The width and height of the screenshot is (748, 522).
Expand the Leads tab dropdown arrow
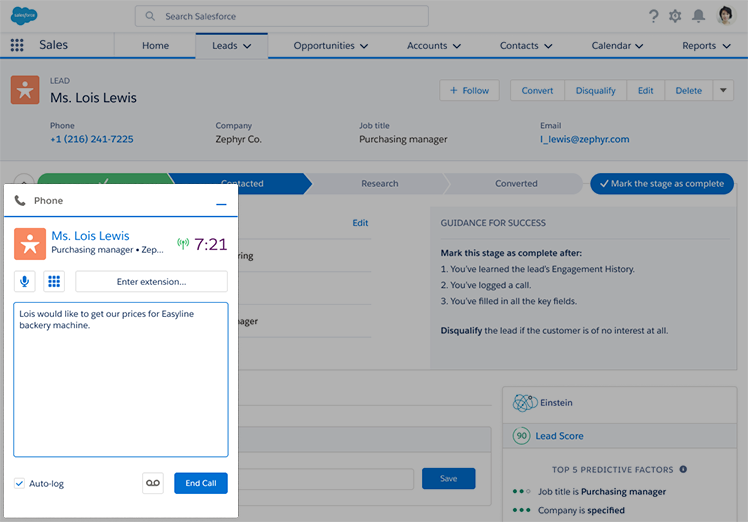click(247, 46)
